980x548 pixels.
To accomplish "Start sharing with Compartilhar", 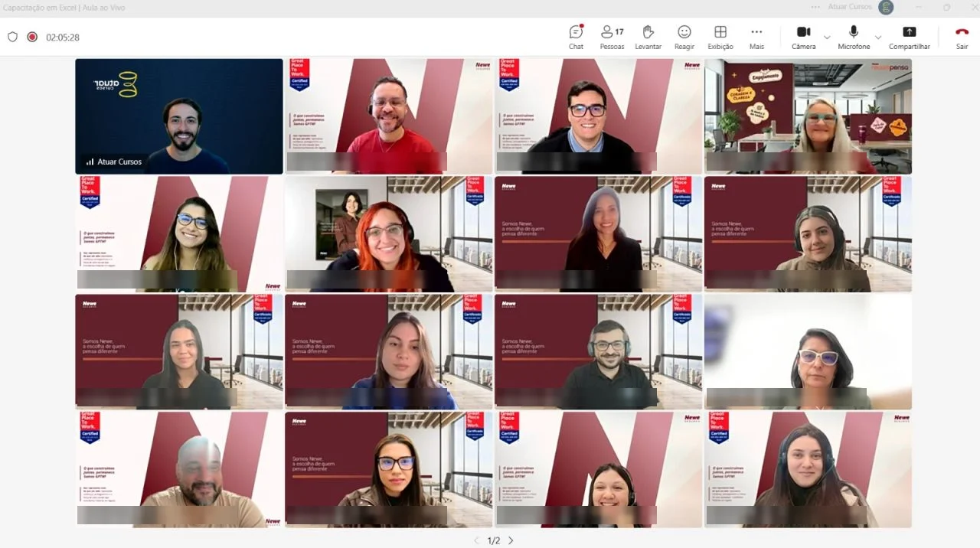I will [909, 37].
